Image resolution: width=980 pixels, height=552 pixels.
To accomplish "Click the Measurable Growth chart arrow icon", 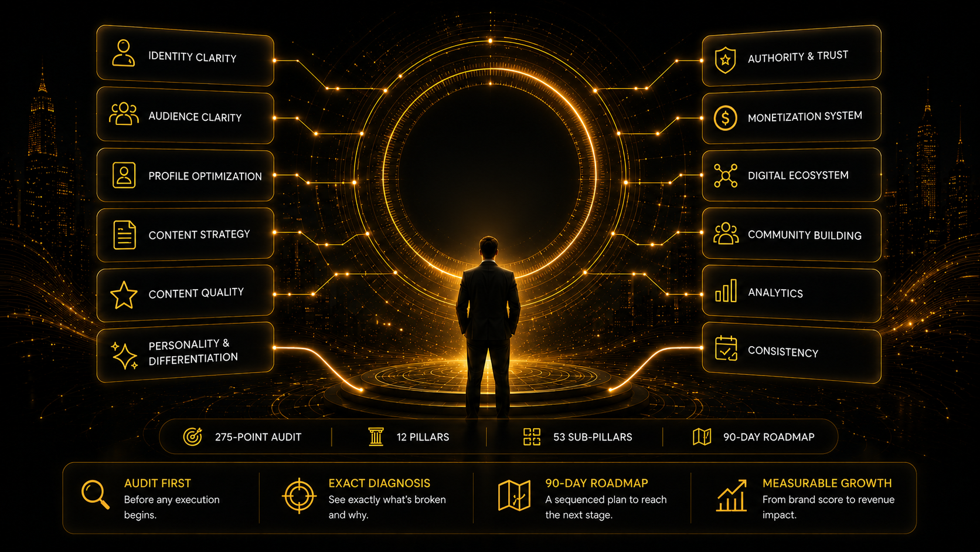I will point(731,496).
